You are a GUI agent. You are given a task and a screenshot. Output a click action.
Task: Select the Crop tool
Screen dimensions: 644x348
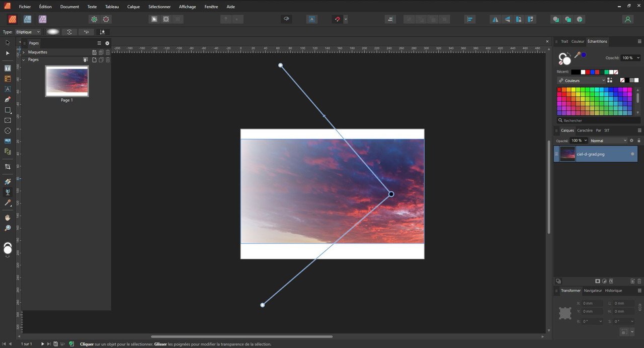(8, 166)
